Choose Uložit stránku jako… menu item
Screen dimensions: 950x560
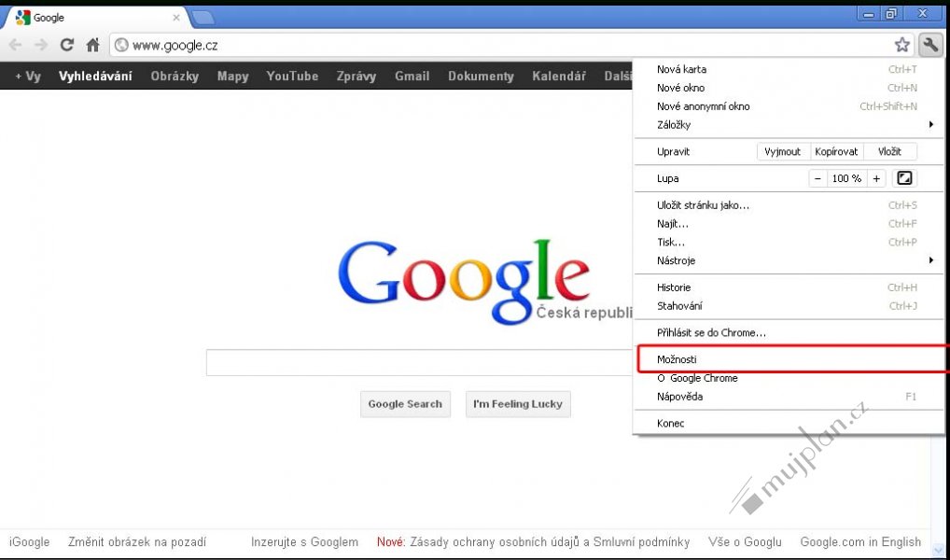pyautogui.click(x=789, y=205)
